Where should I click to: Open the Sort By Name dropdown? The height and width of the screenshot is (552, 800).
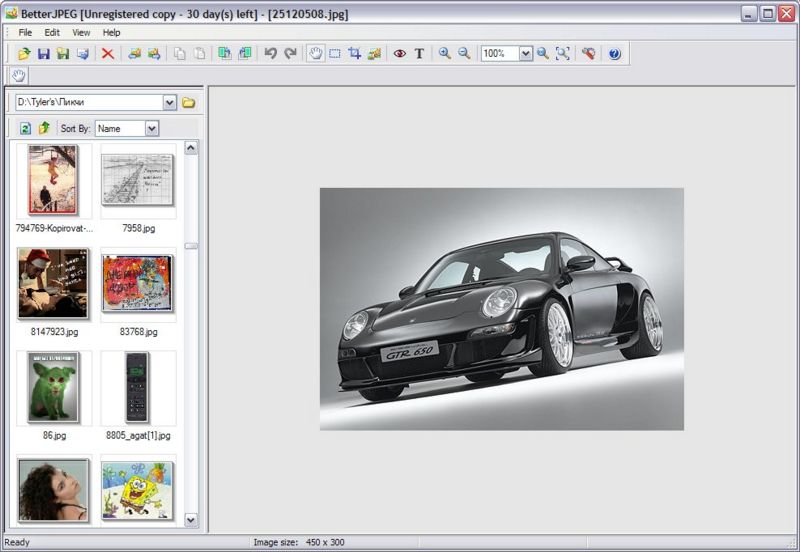[152, 128]
